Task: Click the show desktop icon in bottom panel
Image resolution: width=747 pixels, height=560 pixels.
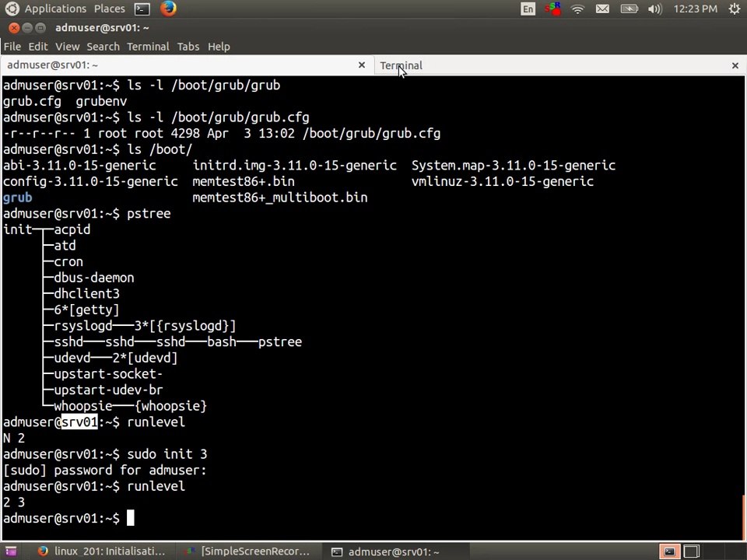Action: point(11,551)
